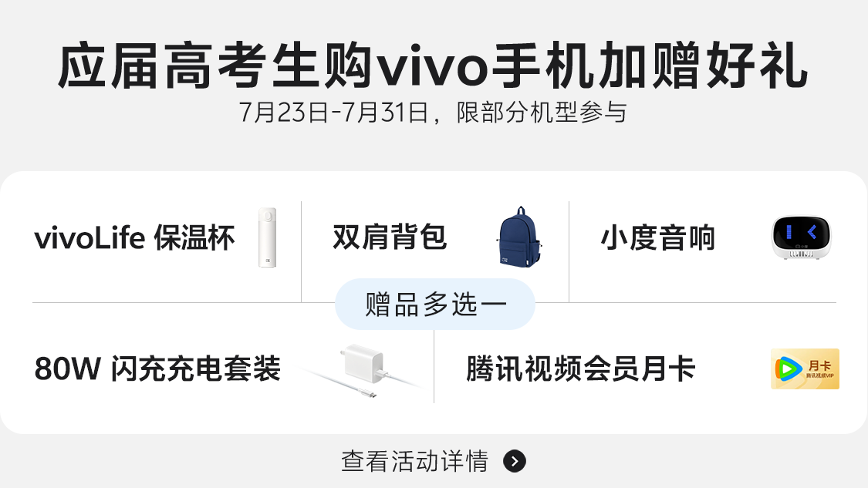Viewport: 868px width, 488px height.
Task: Click the 月卡 text on gold card
Action: click(820, 365)
